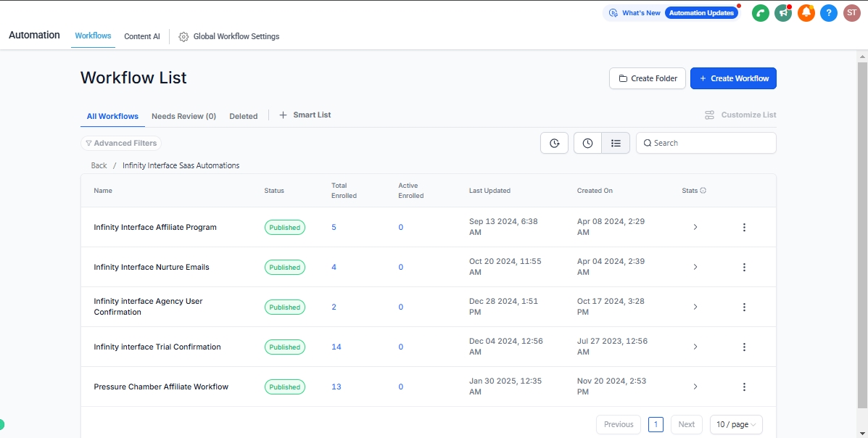
Task: Switch to the Content AI tab
Action: [141, 36]
